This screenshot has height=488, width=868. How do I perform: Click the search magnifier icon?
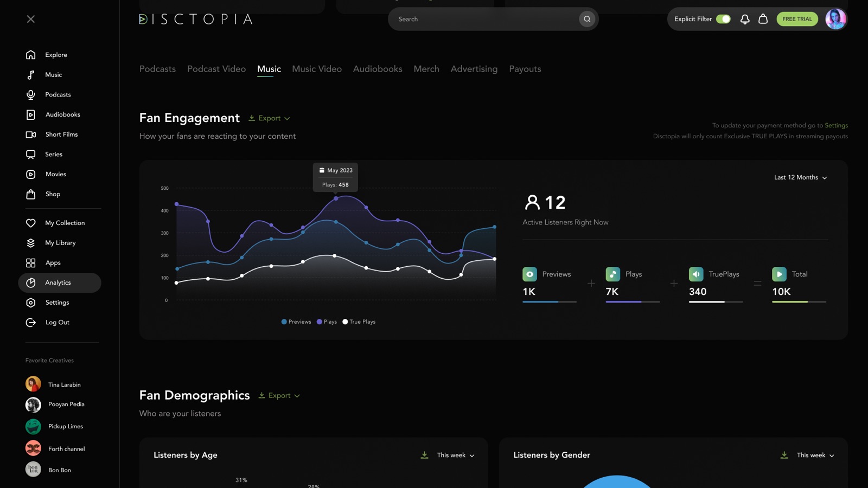click(x=587, y=19)
